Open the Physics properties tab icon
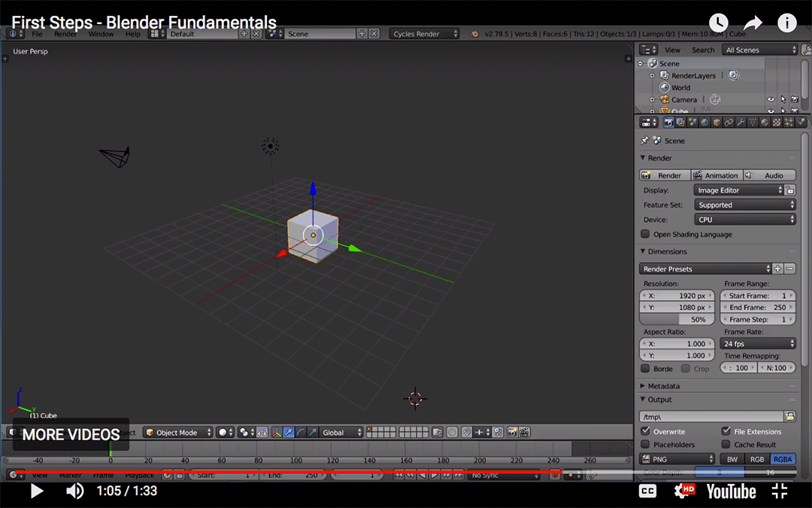Image resolution: width=812 pixels, height=508 pixels. coord(801,123)
